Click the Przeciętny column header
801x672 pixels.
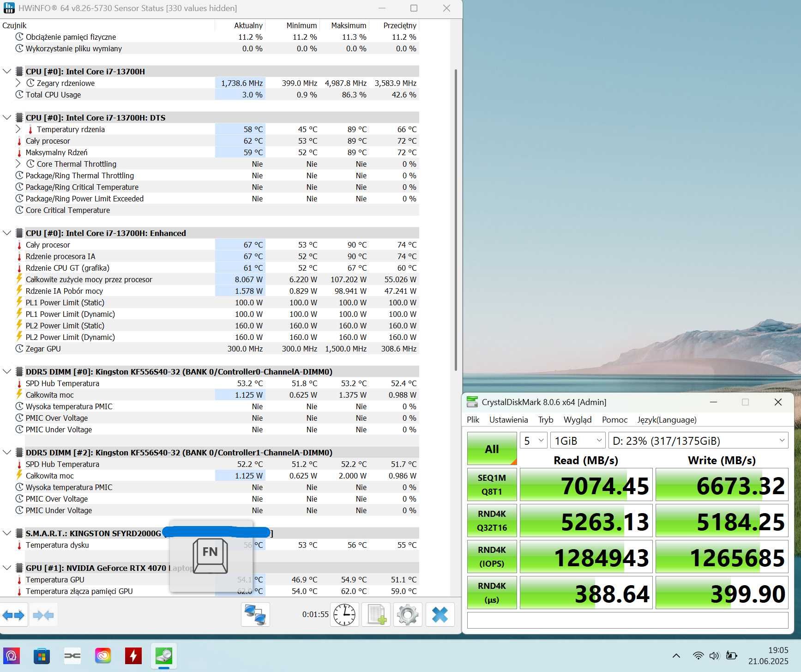[x=400, y=25]
